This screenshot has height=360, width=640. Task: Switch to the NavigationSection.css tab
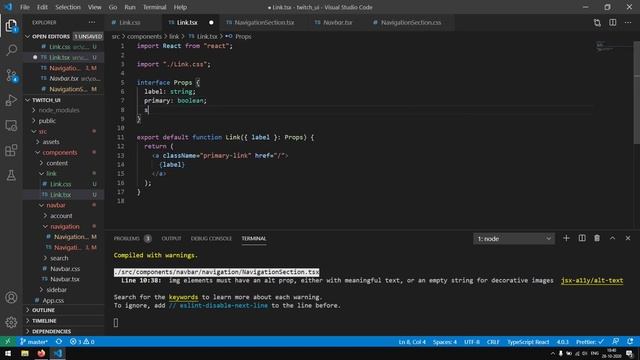coord(410,22)
